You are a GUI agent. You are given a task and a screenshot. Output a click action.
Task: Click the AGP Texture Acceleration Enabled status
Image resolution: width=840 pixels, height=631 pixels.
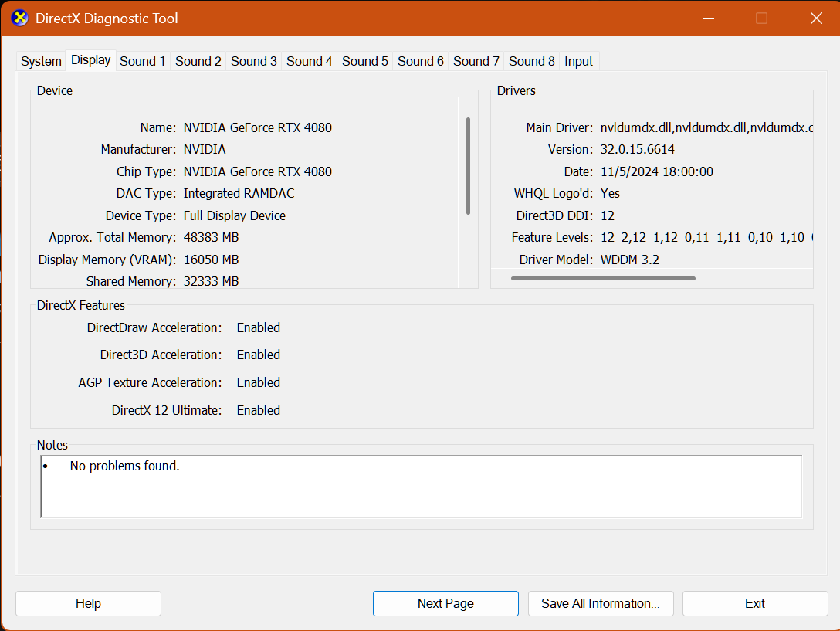pyautogui.click(x=258, y=383)
